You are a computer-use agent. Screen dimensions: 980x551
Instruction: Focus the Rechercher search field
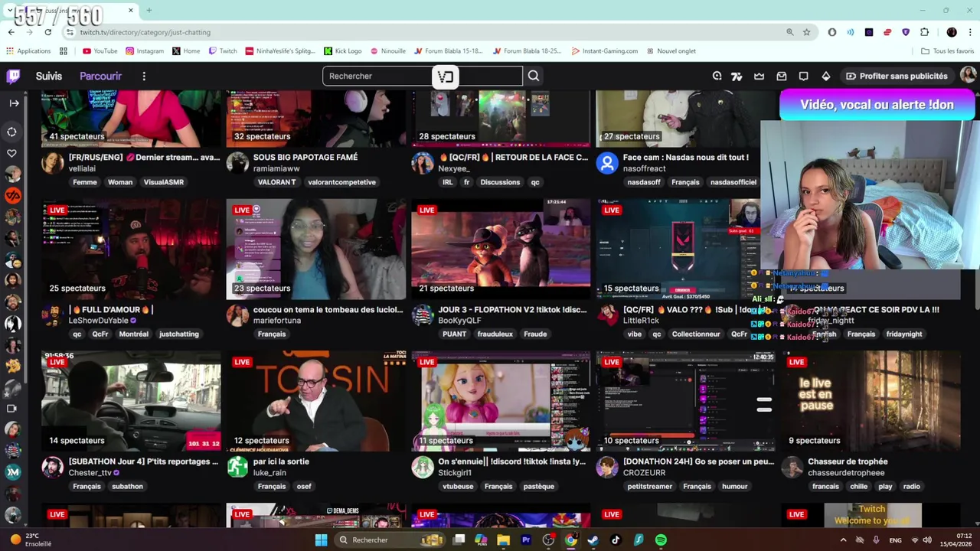423,76
